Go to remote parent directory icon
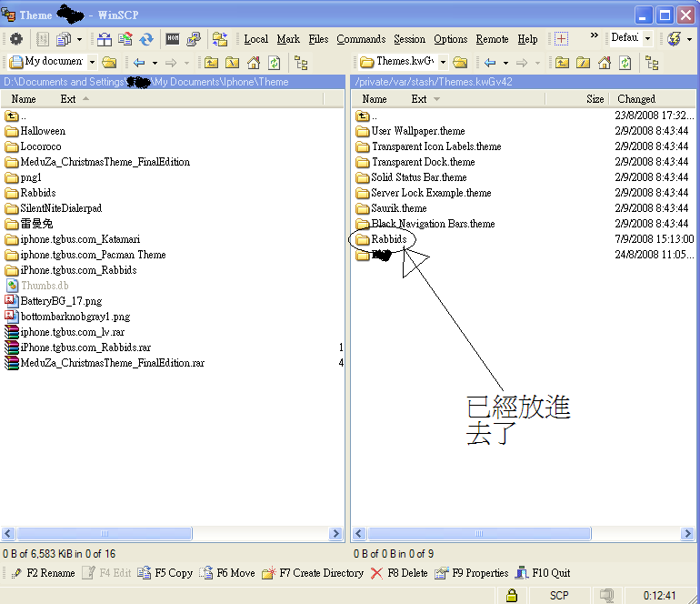700x604 pixels. click(562, 63)
